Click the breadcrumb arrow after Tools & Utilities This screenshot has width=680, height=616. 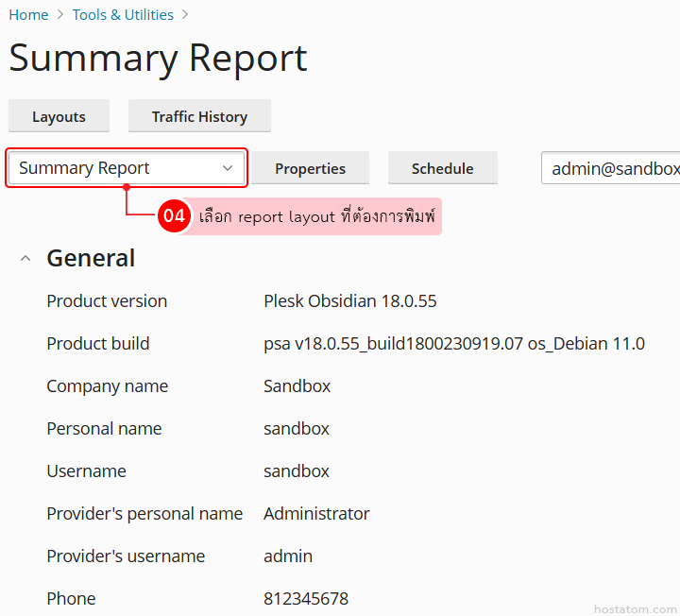coord(185,15)
